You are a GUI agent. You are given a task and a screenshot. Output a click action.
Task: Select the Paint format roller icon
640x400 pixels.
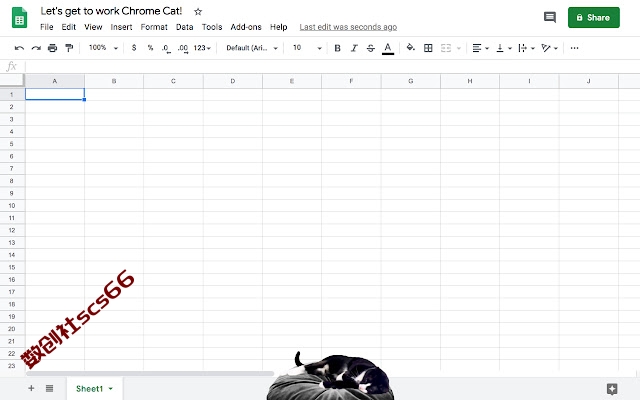pyautogui.click(x=69, y=48)
